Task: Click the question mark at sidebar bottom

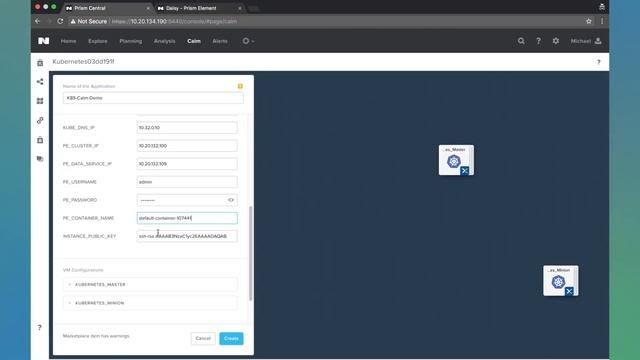Action: (40, 327)
